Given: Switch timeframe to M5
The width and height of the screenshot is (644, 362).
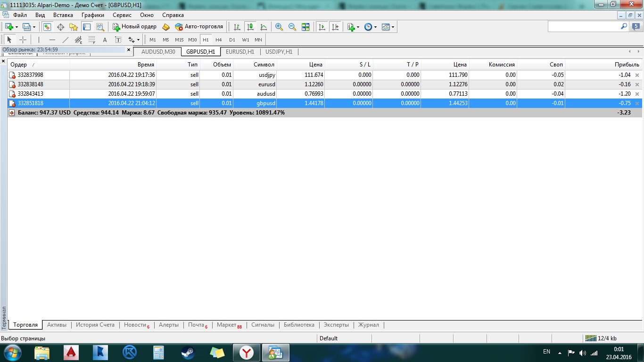Looking at the screenshot, I should coord(166,40).
